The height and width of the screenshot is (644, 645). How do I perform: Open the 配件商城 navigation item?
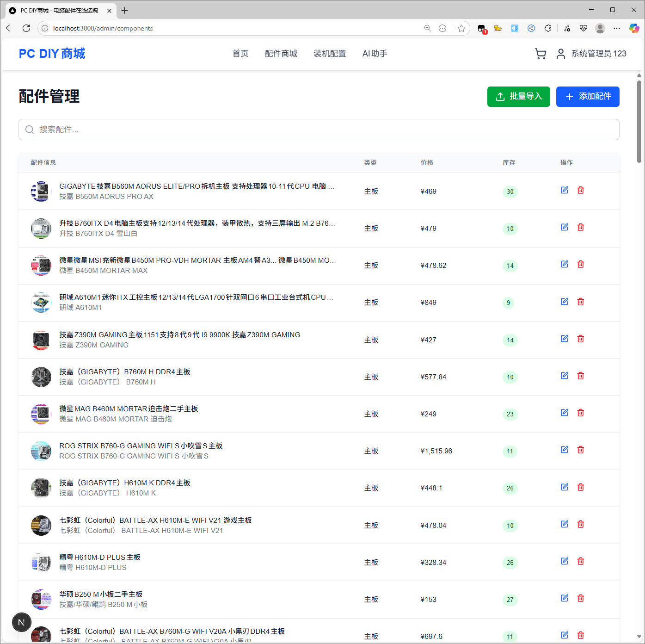click(x=281, y=54)
